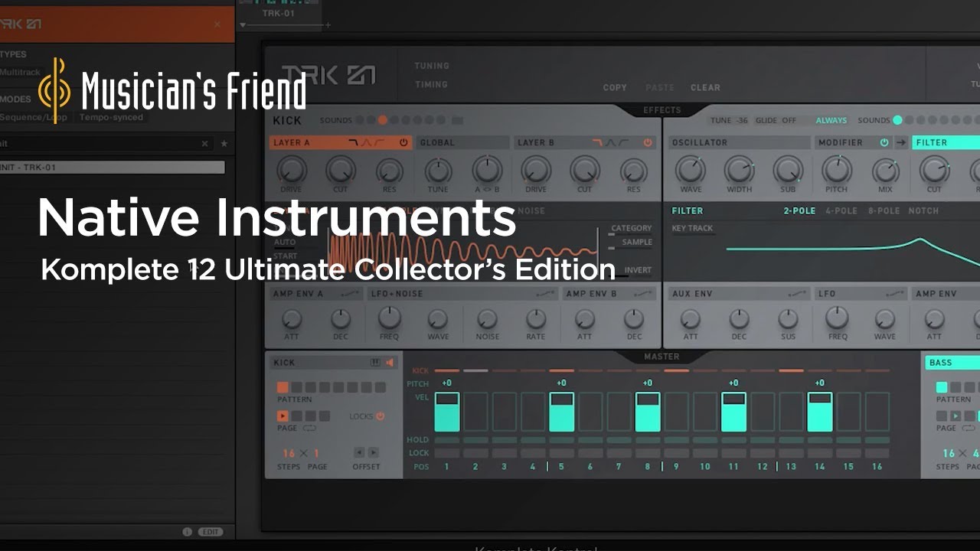980x551 pixels.
Task: Mute Kick track with the speaker icon
Action: pyautogui.click(x=390, y=363)
